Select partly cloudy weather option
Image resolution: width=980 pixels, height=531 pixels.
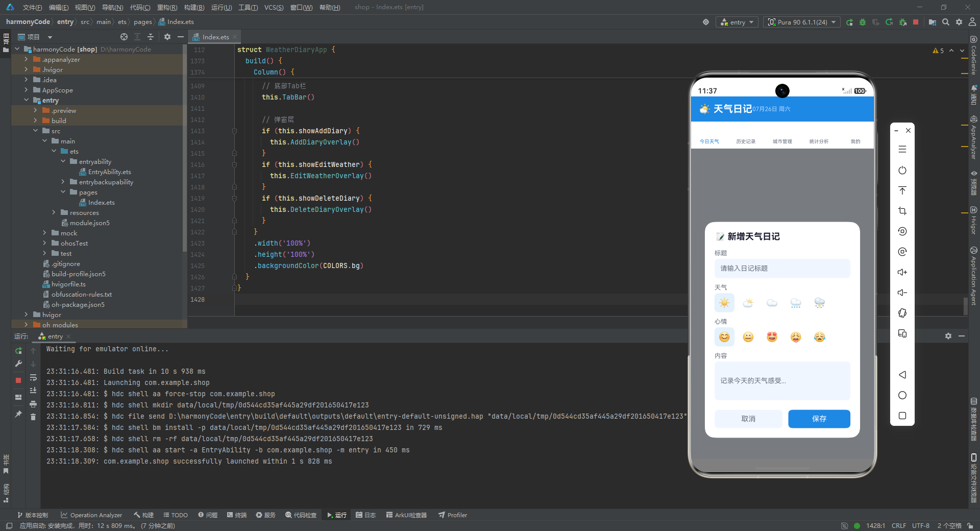(748, 303)
